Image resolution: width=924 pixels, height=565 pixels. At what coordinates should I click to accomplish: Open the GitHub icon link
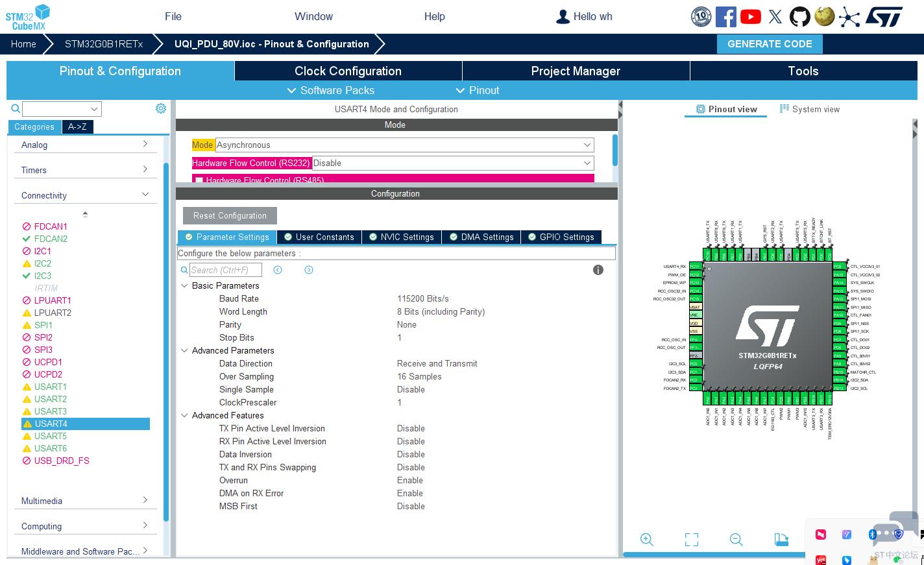pyautogui.click(x=799, y=17)
